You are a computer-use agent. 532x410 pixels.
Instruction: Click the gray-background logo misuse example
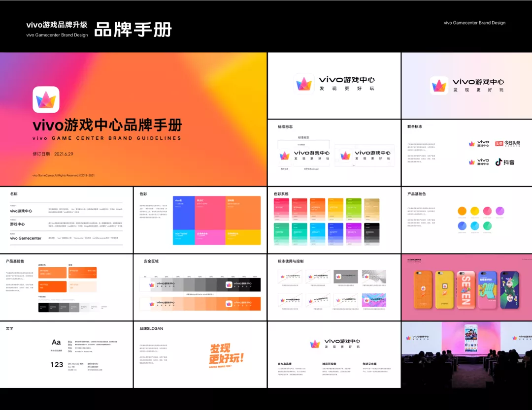pos(345,277)
